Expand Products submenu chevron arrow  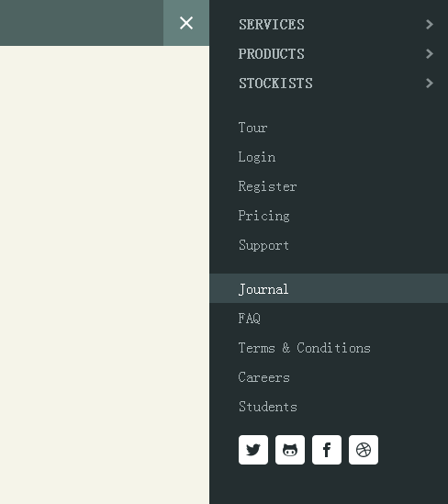pos(430,53)
